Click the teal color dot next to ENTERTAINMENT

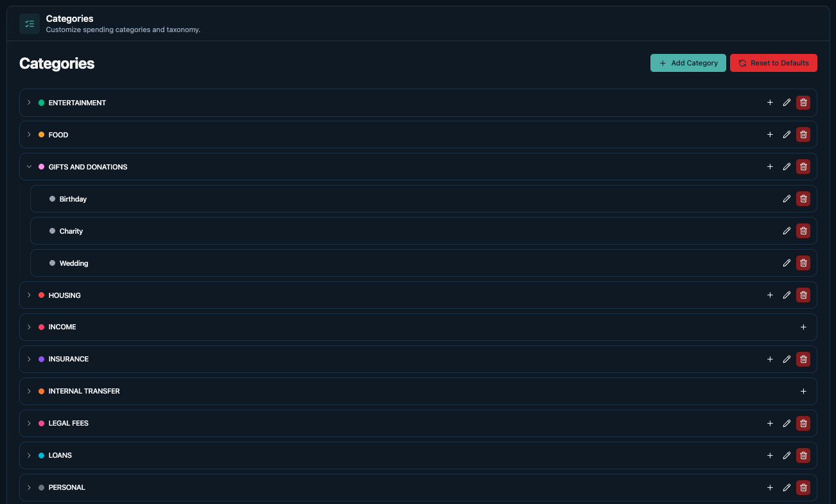[41, 102]
